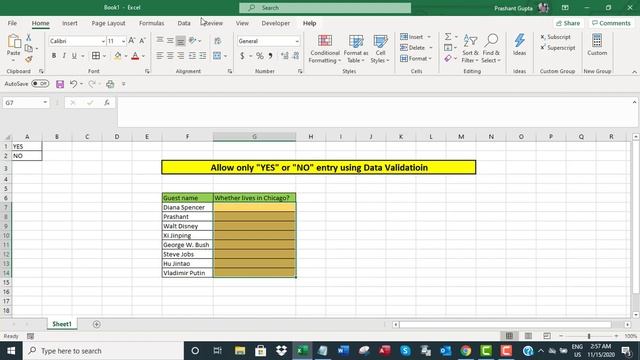Save workbook with purple floppy icon

point(60,84)
